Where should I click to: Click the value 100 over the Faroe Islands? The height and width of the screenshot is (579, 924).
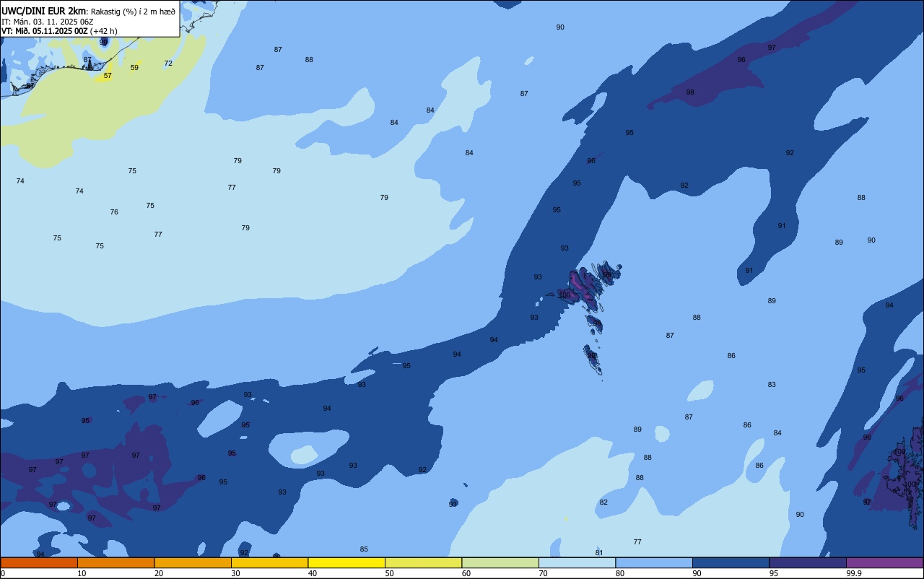565,295
